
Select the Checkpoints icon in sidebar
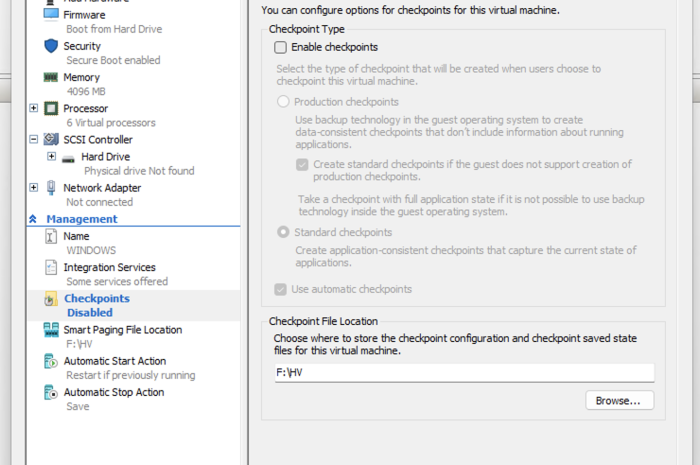click(51, 299)
